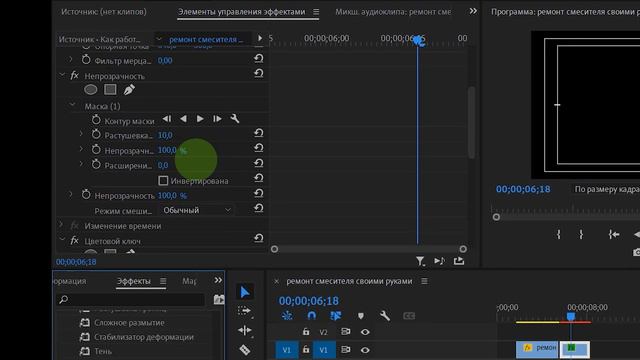Toggle V1 source patching button
Image resolution: width=640 pixels, height=360 pixels.
[x=287, y=350]
